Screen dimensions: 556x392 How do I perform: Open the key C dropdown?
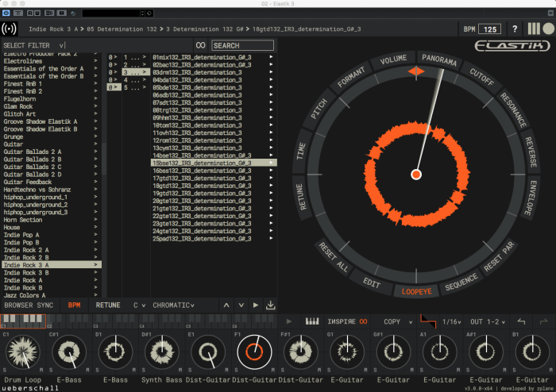[x=139, y=306]
